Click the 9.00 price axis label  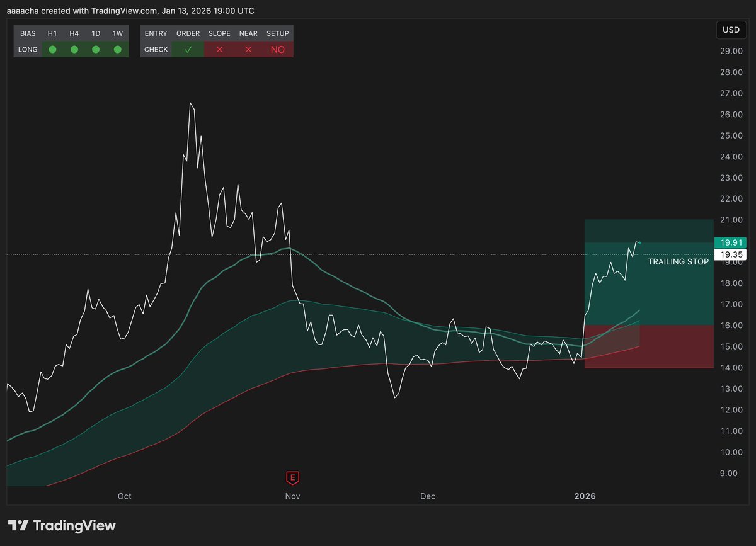pos(730,474)
